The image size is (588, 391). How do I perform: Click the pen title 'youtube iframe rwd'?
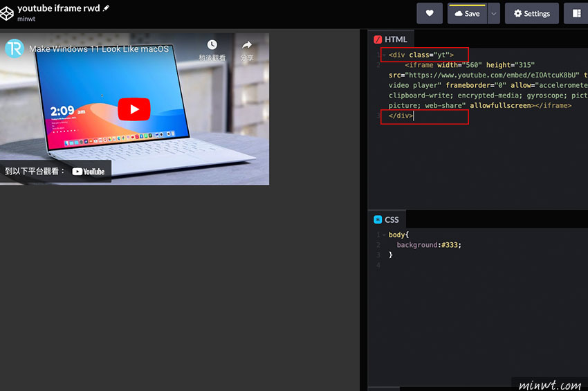[x=59, y=8]
